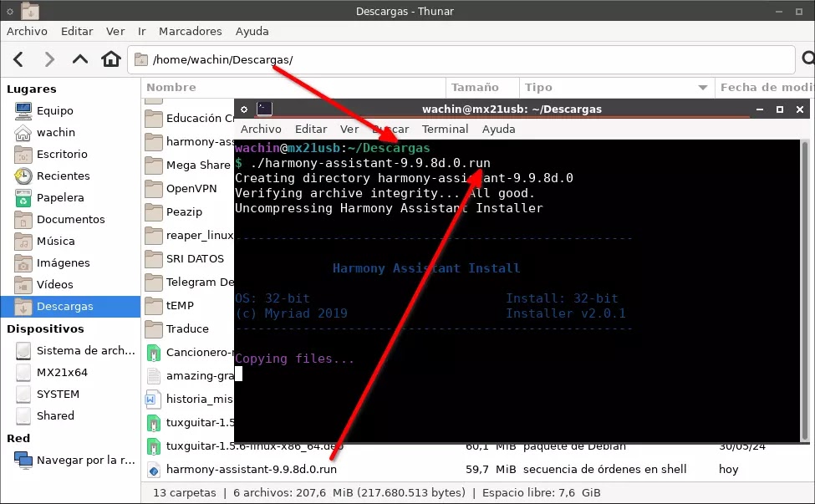
Task: Select Descargas in the sidebar
Action: [x=70, y=307]
